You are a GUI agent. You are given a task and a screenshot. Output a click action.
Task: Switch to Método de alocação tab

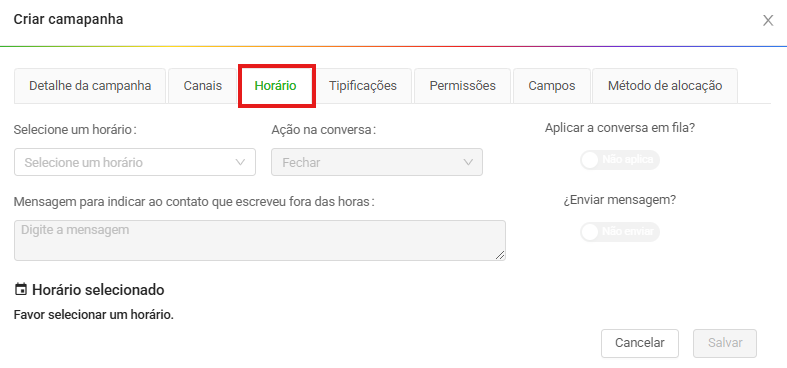click(665, 86)
